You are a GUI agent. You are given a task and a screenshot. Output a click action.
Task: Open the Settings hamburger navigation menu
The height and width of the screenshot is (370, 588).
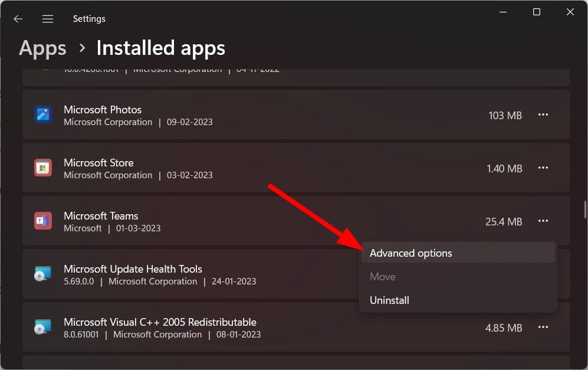click(48, 19)
